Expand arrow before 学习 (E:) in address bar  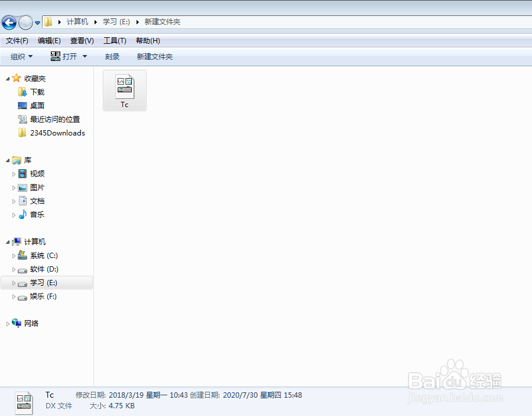click(96, 22)
